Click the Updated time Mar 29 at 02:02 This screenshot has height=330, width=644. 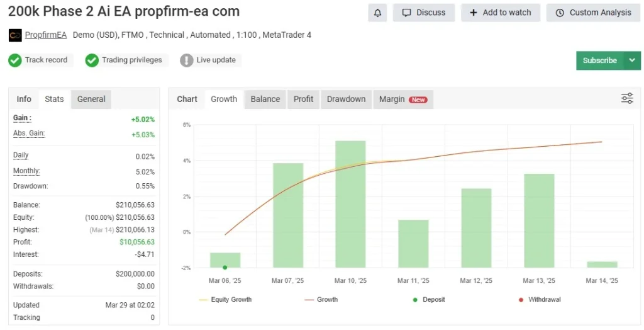(130, 305)
